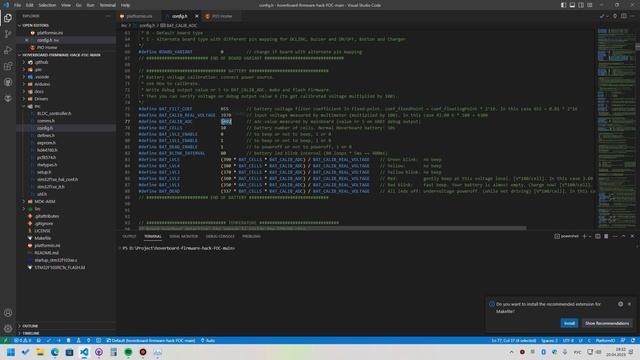Viewport: 640px width, 360px height.
Task: Toggle secondary sidebar layout button in title bar
Action: [x=581, y=5]
